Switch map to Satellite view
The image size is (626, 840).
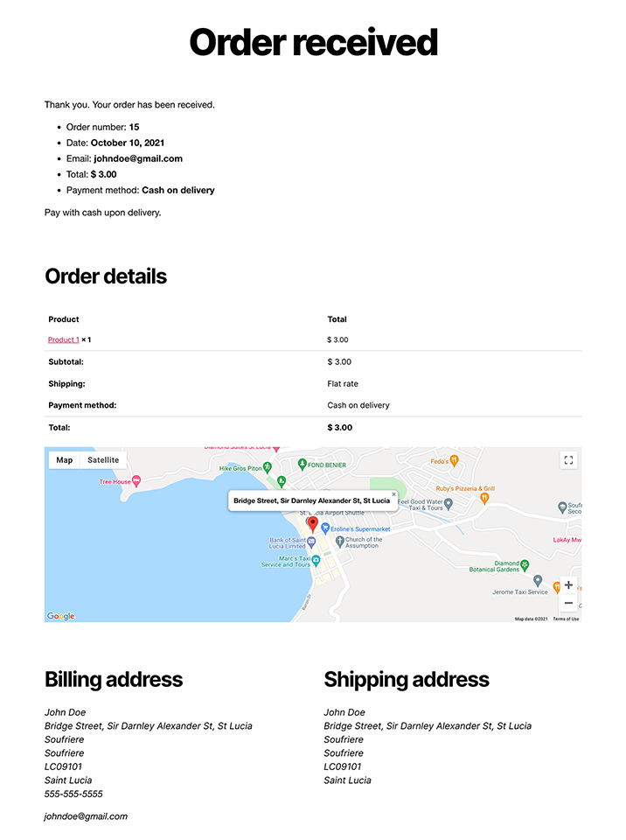click(103, 460)
